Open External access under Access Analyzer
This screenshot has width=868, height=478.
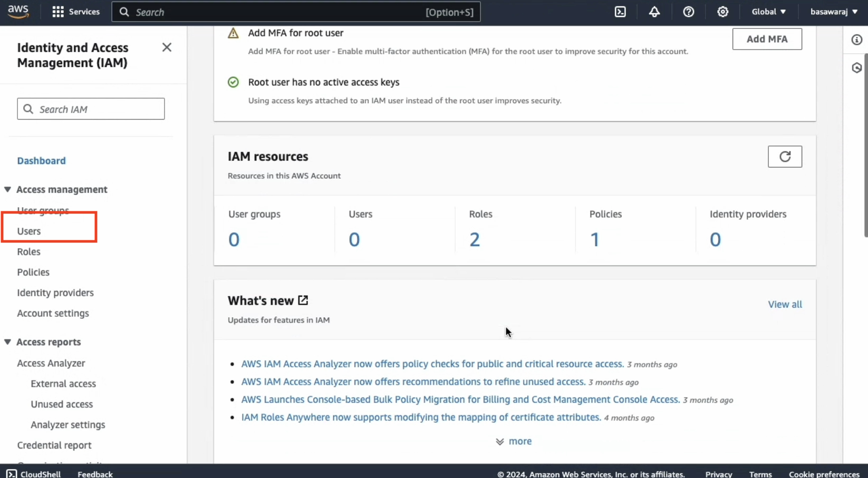pyautogui.click(x=63, y=384)
